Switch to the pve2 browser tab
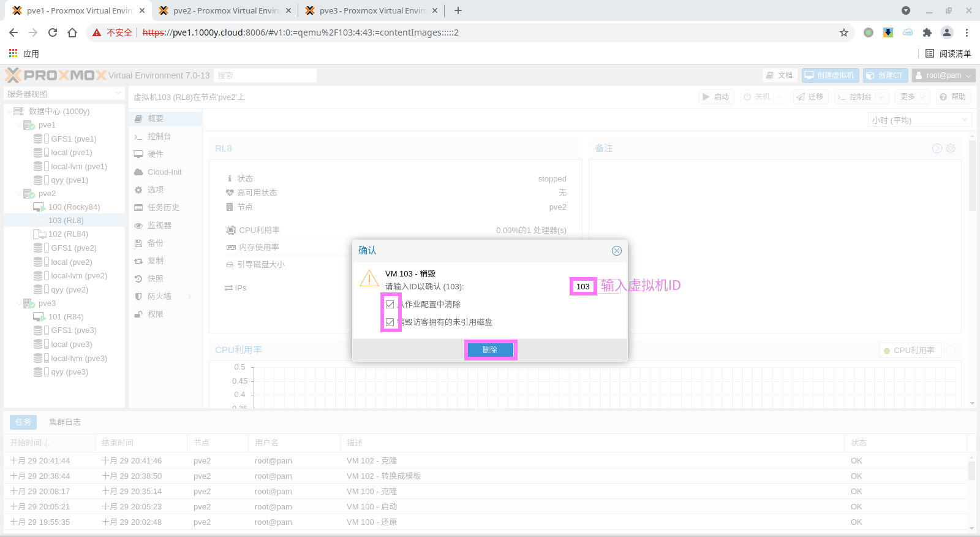The image size is (980, 537). click(224, 10)
